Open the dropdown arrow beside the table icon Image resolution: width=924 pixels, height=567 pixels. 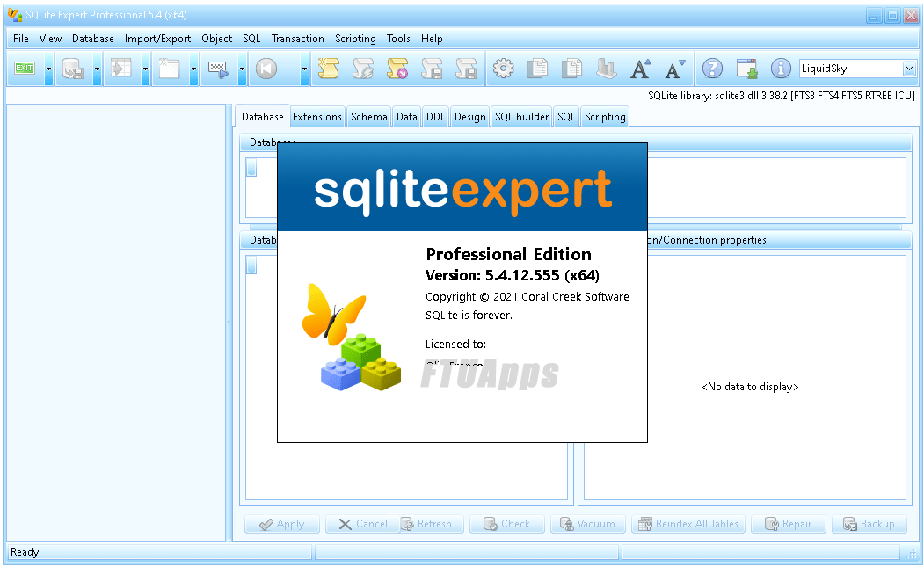[x=146, y=69]
